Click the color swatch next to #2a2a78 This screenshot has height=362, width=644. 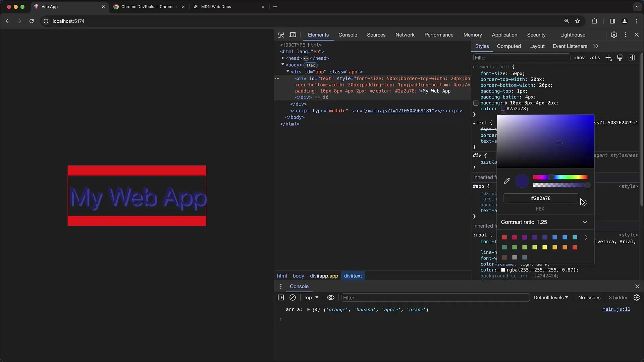tap(503, 109)
